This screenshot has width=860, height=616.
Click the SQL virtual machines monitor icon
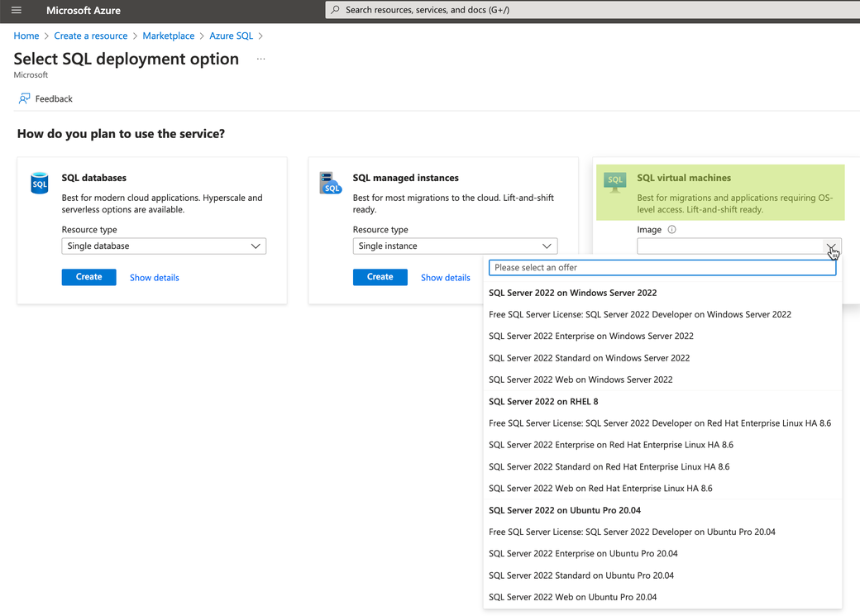[x=615, y=182]
